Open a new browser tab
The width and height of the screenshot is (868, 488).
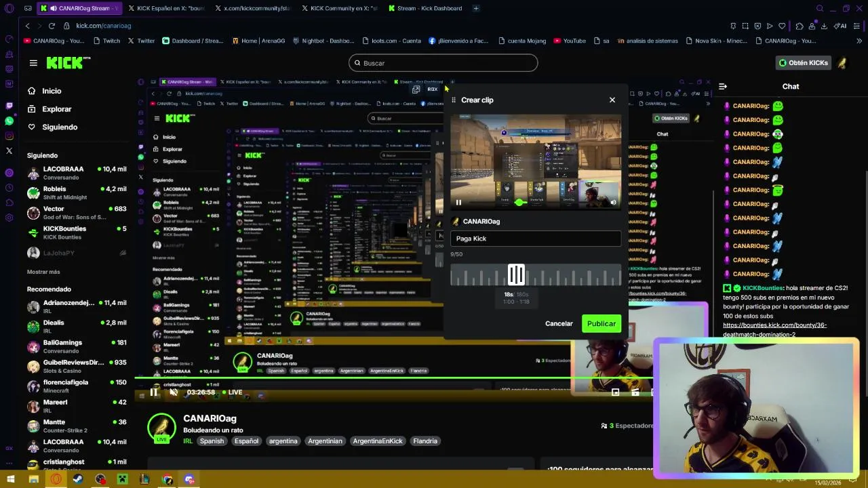pos(476,8)
